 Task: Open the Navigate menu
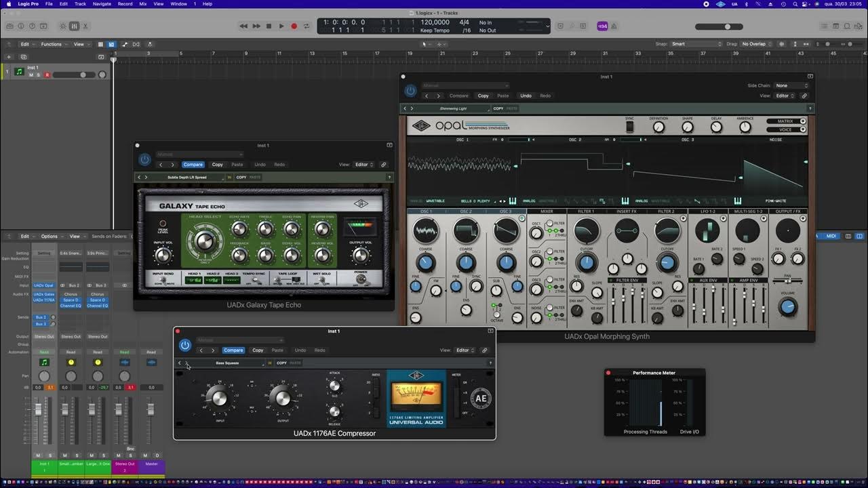point(102,4)
